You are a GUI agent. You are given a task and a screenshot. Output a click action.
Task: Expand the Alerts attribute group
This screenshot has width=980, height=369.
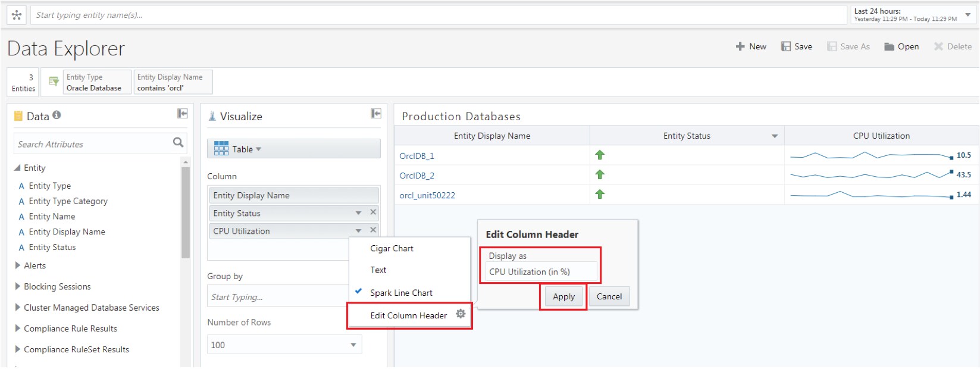(x=18, y=265)
